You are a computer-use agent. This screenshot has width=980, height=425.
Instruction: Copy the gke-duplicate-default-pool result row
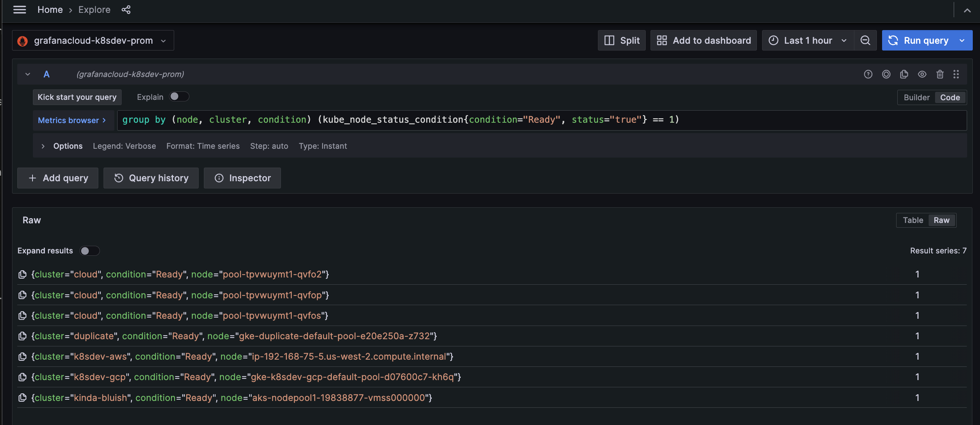[22, 336]
